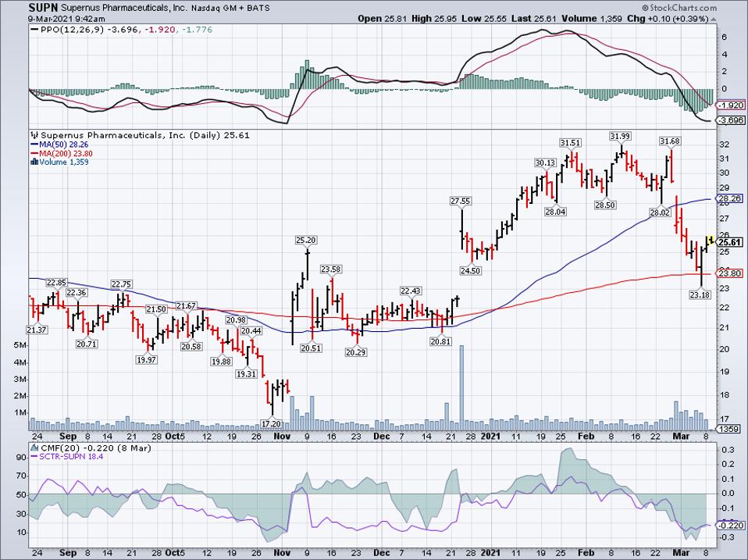748x560 pixels.
Task: Click the CMF(20) legend area icon
Action: (35, 448)
